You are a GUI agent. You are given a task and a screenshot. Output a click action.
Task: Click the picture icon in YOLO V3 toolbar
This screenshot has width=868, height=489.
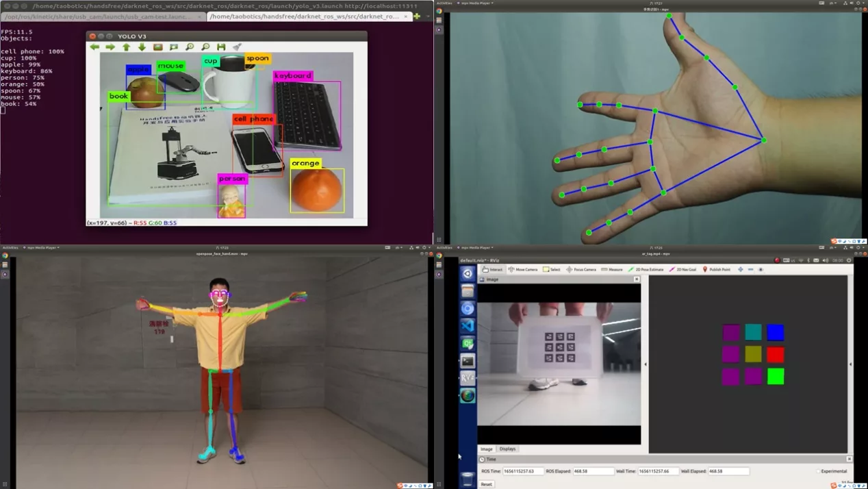[158, 47]
